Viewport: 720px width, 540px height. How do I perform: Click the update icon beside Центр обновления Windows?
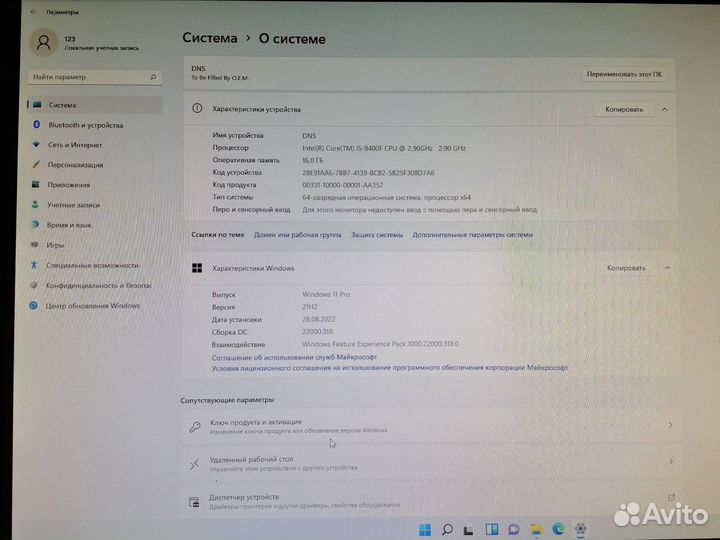34,305
